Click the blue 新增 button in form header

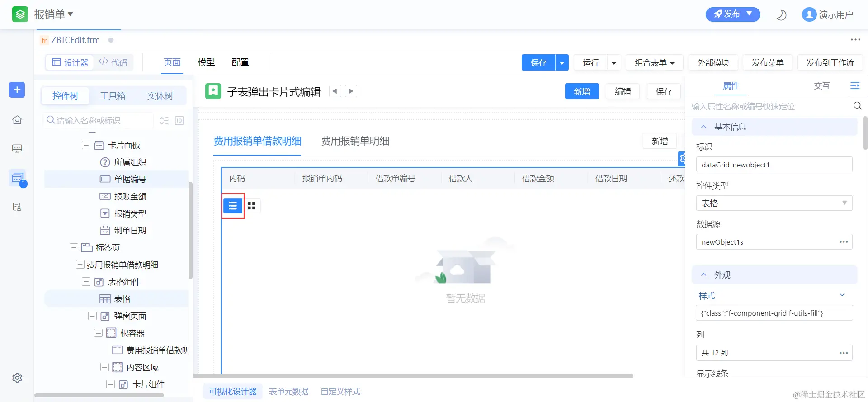coord(582,91)
